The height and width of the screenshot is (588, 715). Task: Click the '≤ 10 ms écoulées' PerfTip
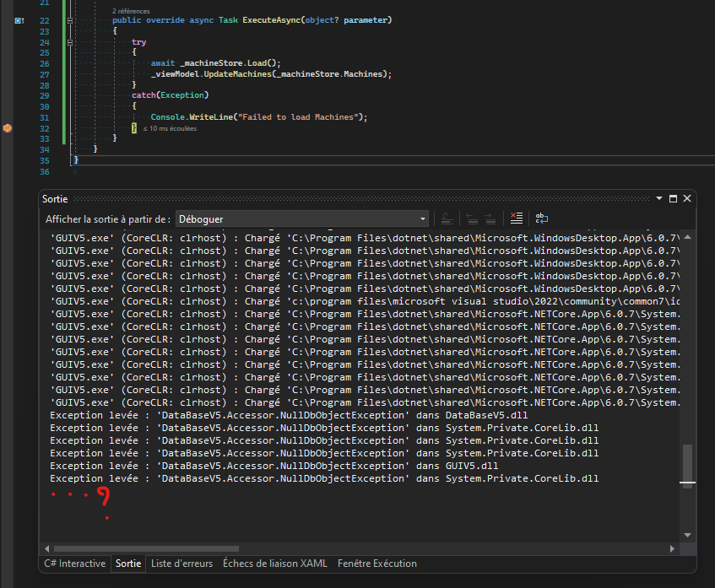pos(170,129)
